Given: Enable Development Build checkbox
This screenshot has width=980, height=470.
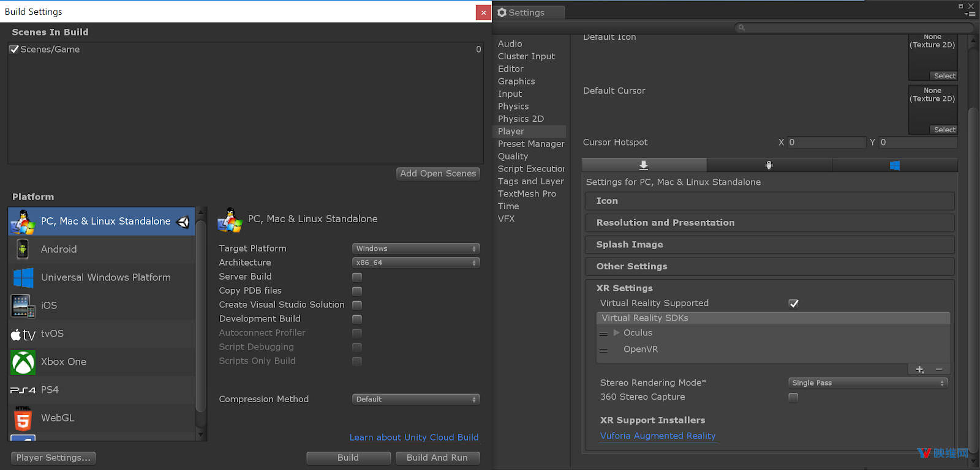Looking at the screenshot, I should click(357, 319).
